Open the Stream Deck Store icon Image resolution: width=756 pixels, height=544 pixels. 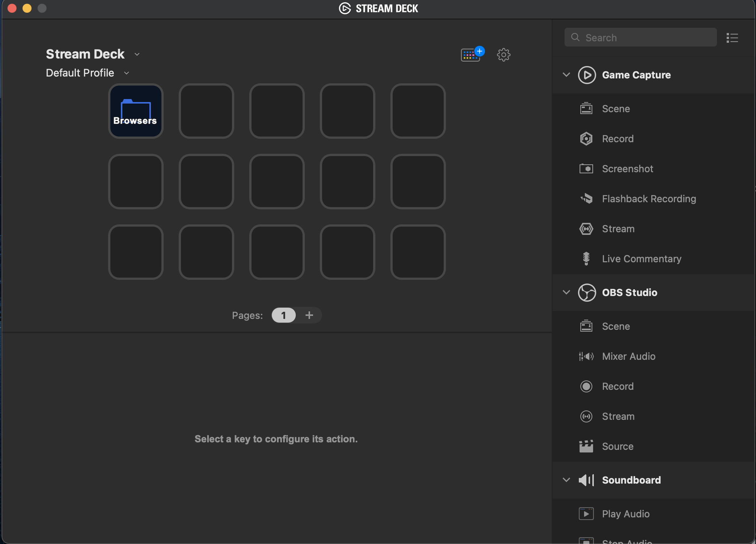tap(471, 55)
